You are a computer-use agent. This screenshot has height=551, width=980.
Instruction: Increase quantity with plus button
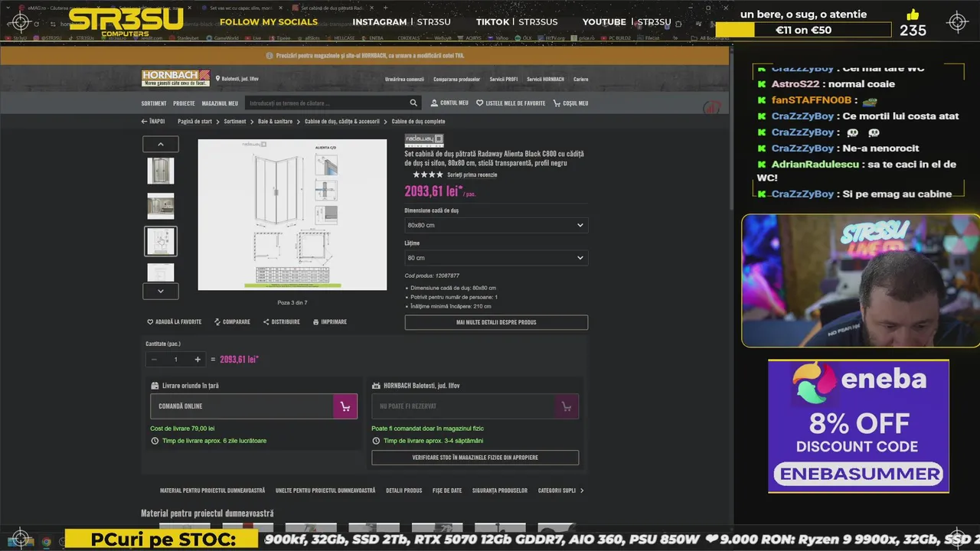pyautogui.click(x=198, y=359)
